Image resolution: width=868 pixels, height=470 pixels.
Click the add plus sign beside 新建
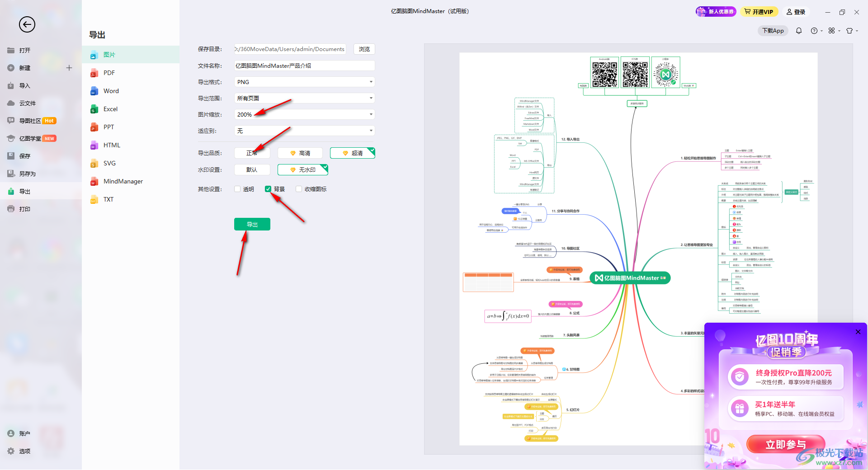69,68
